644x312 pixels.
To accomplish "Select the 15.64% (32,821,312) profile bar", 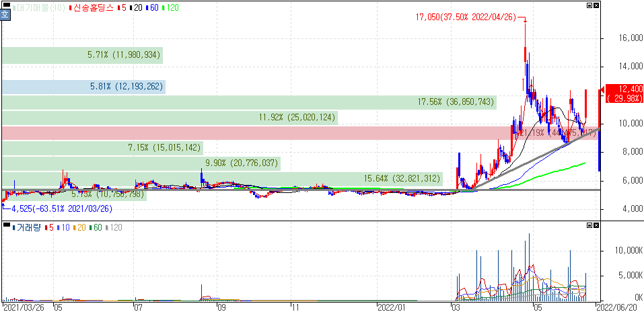I will tap(222, 179).
